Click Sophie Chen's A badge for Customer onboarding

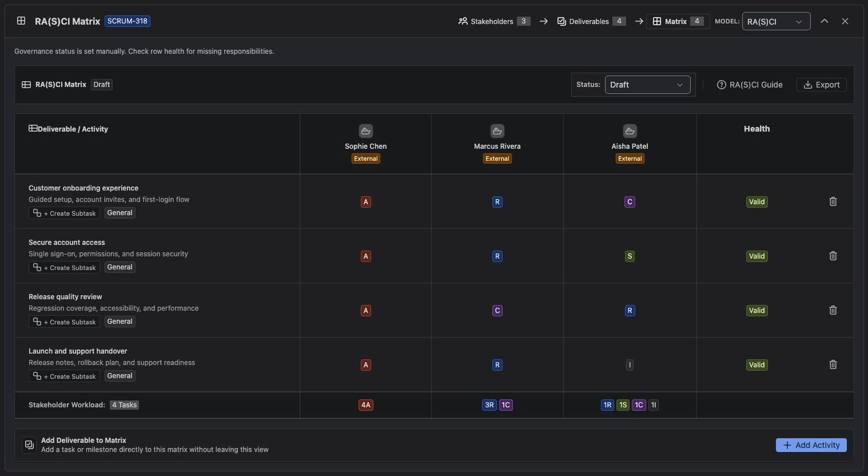366,202
